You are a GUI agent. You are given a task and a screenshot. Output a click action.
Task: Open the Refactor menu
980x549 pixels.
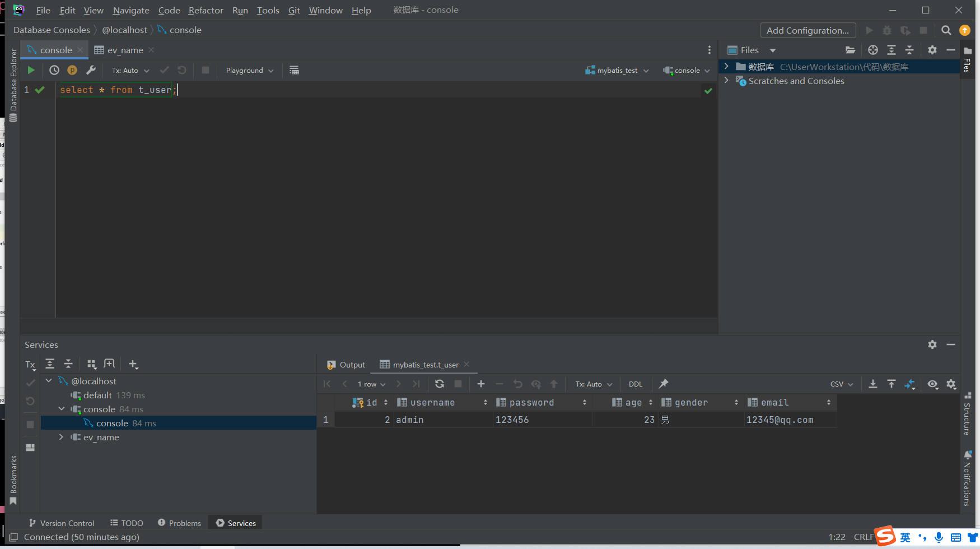click(x=206, y=10)
